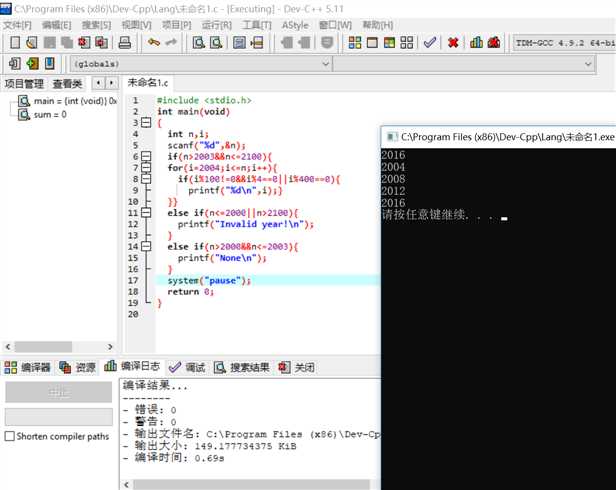
Task: Click the Compile & Run icon
Action: click(x=389, y=42)
